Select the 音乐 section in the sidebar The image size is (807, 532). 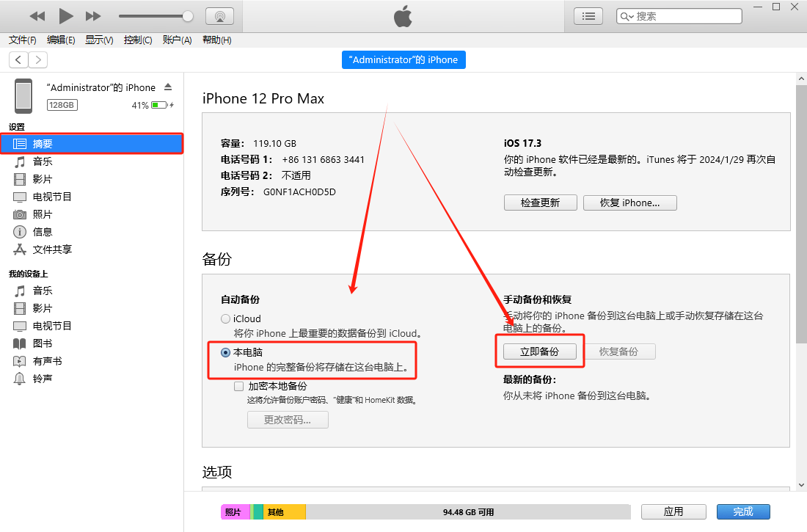pos(42,161)
